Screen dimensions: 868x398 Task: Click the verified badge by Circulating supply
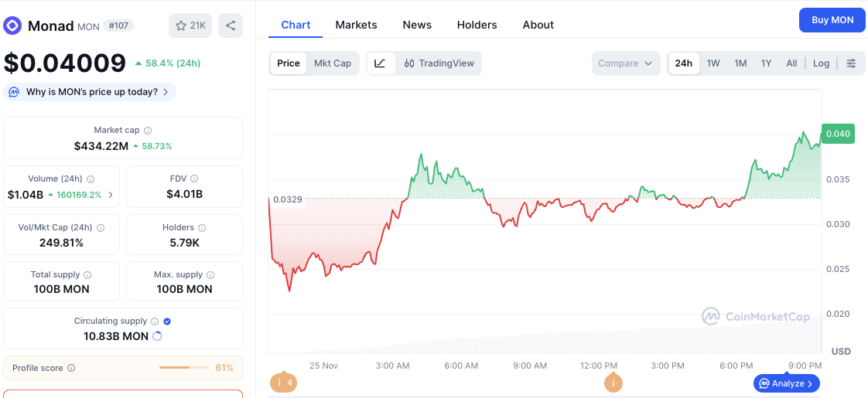click(x=167, y=321)
